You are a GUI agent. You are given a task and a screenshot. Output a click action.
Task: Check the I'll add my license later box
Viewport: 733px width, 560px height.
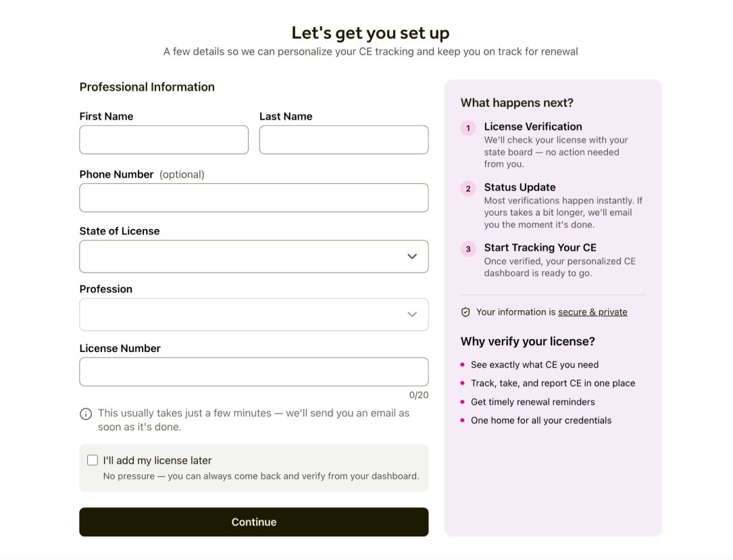(93, 460)
